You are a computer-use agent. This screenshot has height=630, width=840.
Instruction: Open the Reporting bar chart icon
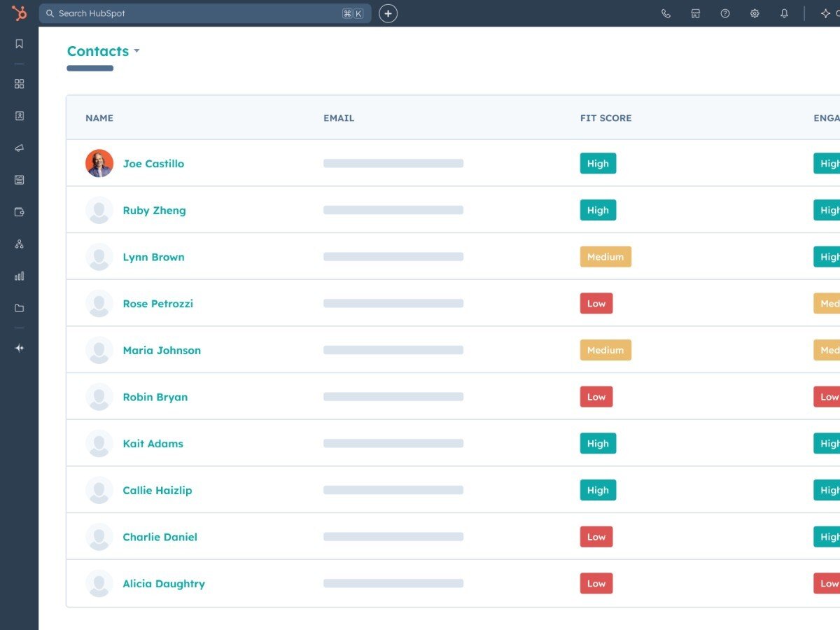(x=19, y=276)
